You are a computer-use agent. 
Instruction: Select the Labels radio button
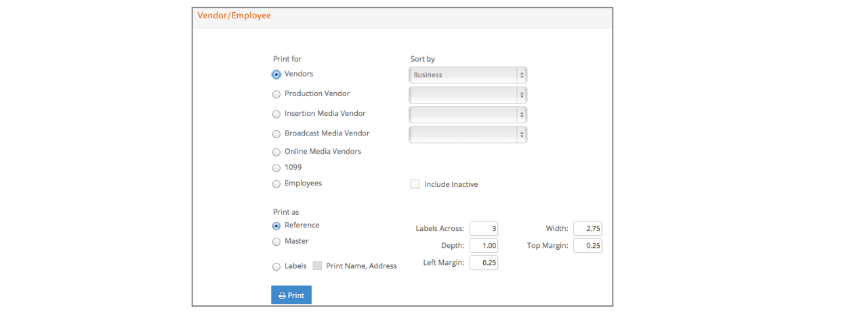276,267
